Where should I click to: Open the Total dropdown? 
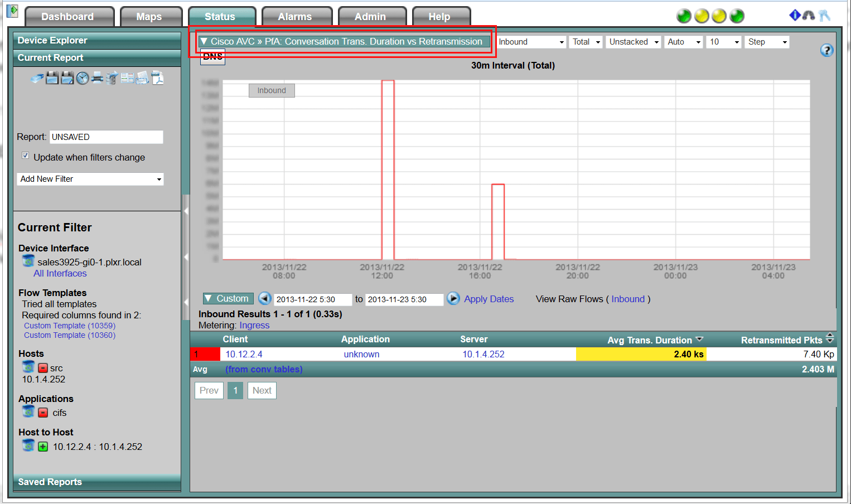pyautogui.click(x=586, y=42)
